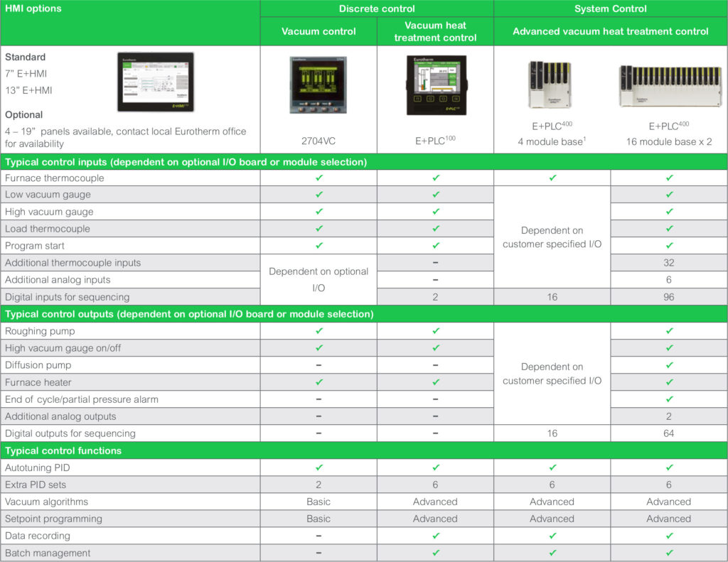The height and width of the screenshot is (562, 728).
Task: Click the 'Additional thermocouple inputs' row label
Action: click(73, 263)
